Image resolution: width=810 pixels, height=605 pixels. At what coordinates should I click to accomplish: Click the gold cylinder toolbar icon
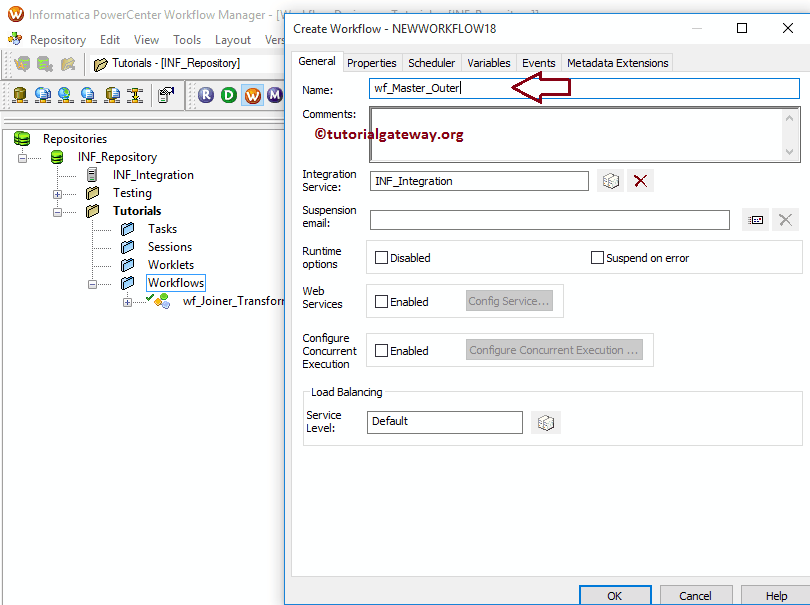coord(20,95)
